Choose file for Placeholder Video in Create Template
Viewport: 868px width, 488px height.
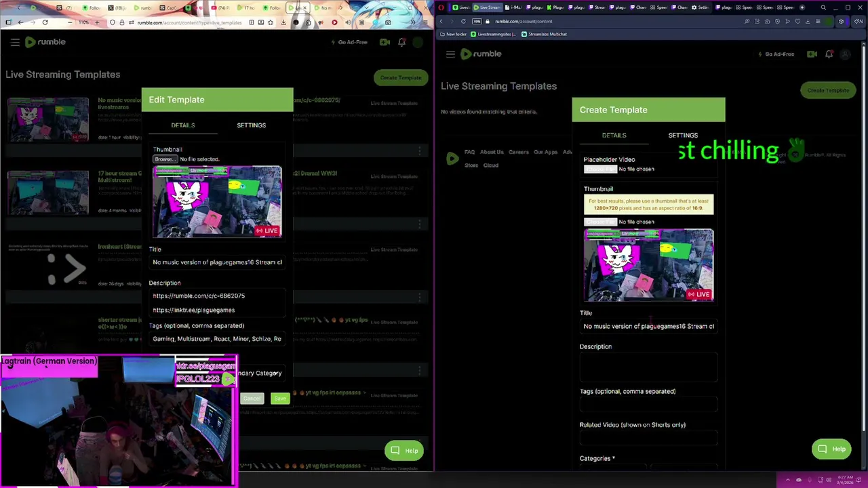tap(600, 169)
